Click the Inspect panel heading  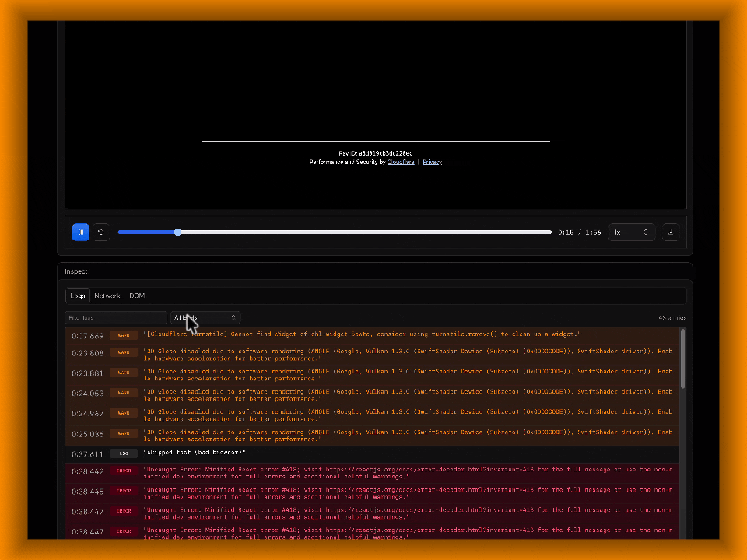(x=76, y=271)
